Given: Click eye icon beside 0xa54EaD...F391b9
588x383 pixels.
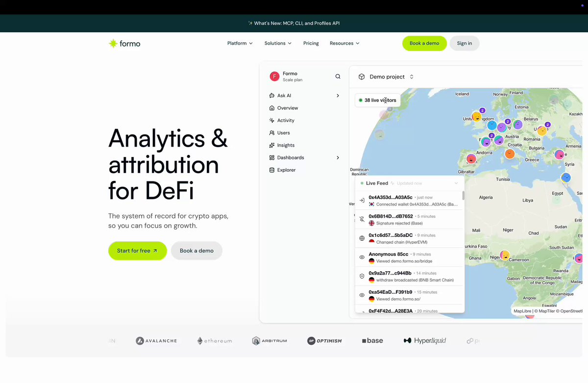Looking at the screenshot, I should click(362, 295).
